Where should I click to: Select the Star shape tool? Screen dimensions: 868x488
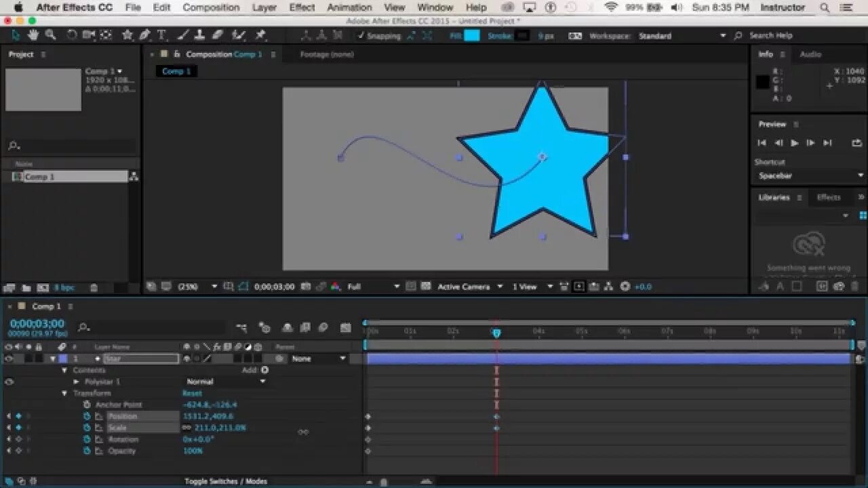[x=127, y=35]
